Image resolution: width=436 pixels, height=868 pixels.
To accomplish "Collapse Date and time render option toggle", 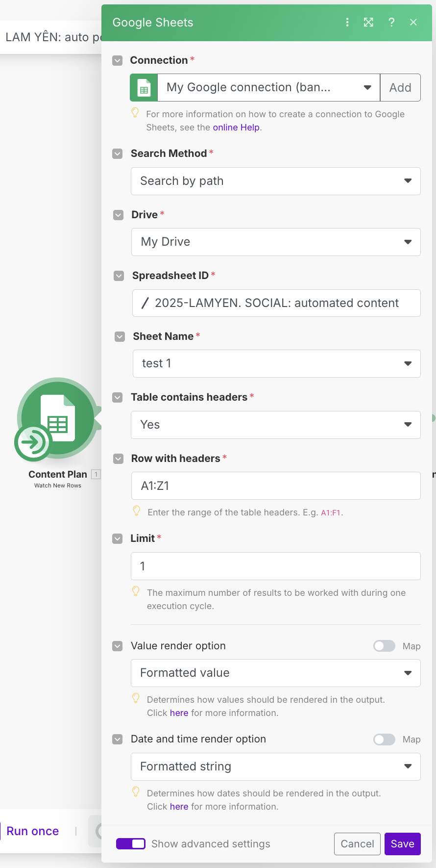I will tap(118, 740).
